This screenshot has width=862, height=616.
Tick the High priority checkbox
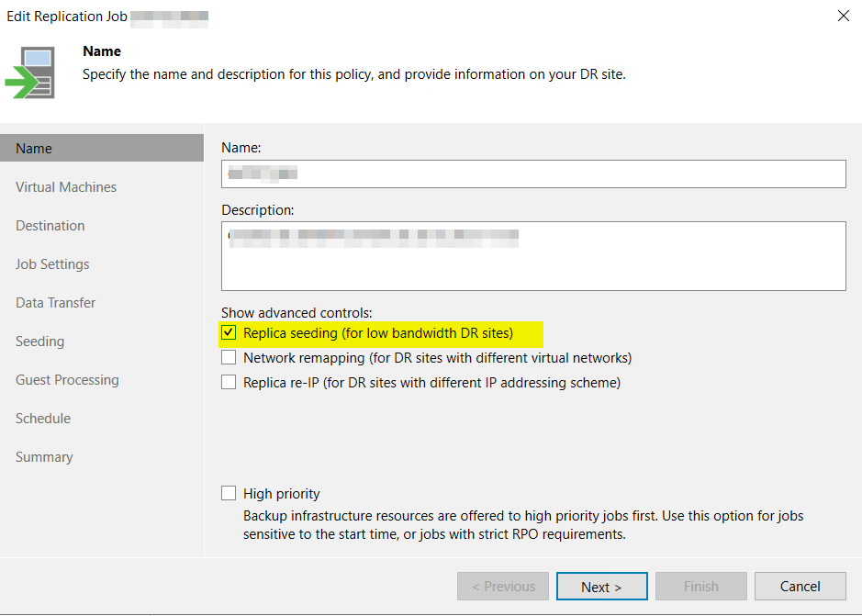(229, 494)
